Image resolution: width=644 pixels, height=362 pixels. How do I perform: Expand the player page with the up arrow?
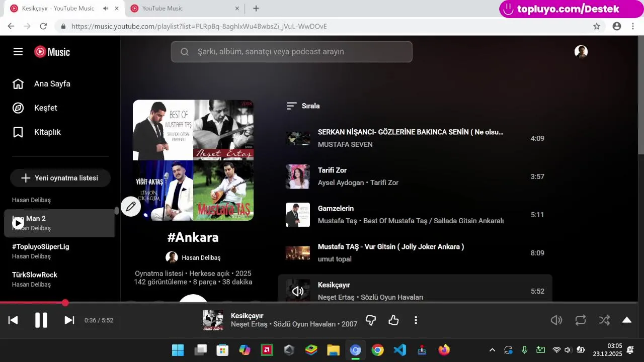click(627, 320)
